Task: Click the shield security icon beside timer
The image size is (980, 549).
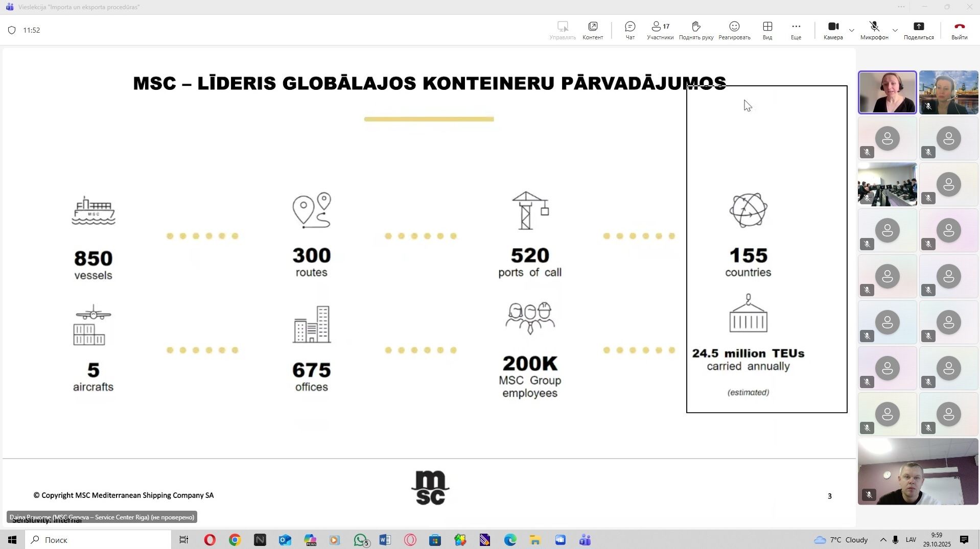Action: pyautogui.click(x=12, y=30)
